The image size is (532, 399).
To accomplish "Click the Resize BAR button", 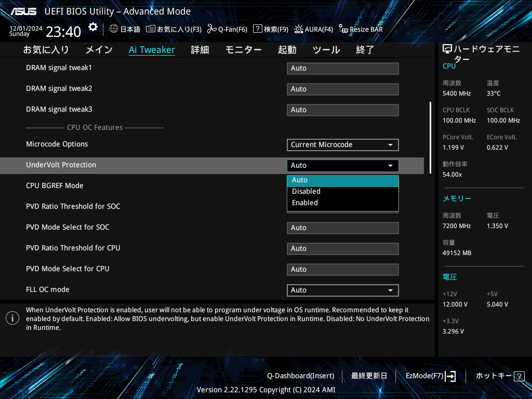I will click(x=361, y=29).
